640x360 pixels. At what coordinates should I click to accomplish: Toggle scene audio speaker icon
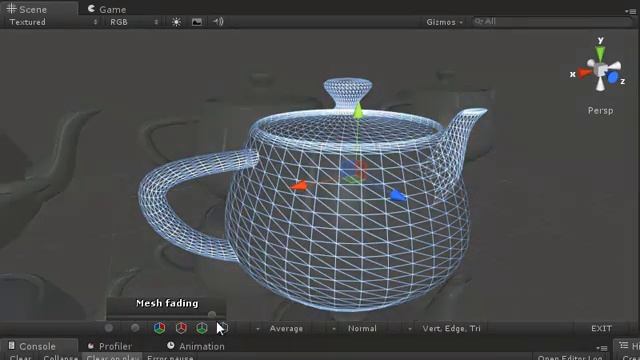coord(218,21)
